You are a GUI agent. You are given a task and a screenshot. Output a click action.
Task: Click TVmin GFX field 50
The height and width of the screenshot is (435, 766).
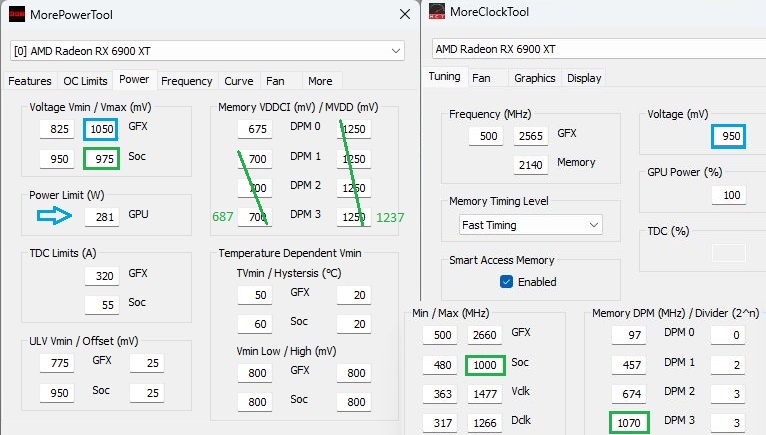pyautogui.click(x=255, y=295)
